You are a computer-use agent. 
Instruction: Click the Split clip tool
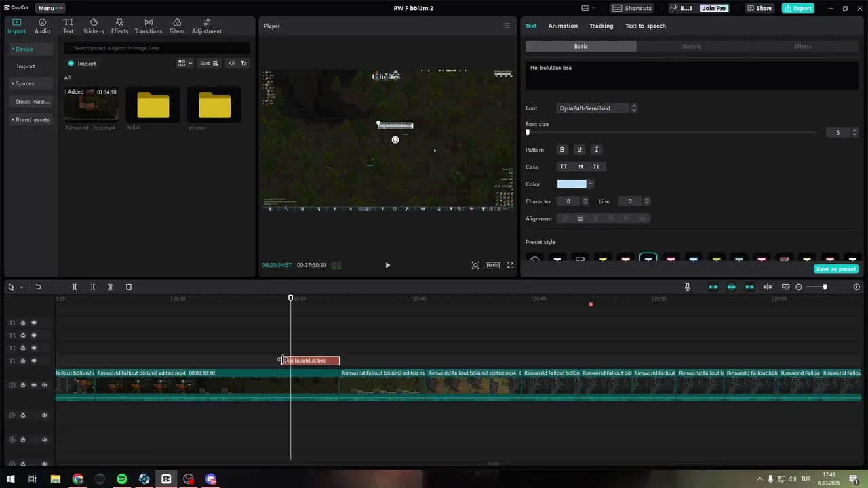(75, 287)
